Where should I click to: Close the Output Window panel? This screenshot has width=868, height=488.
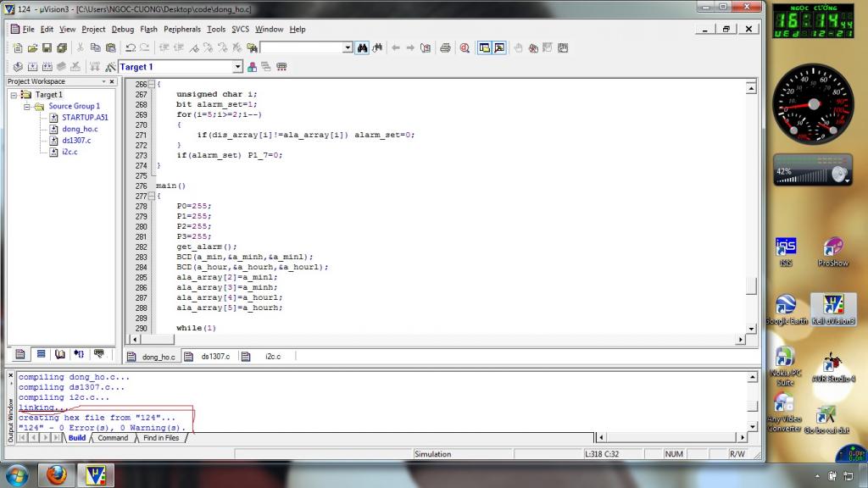(x=10, y=375)
